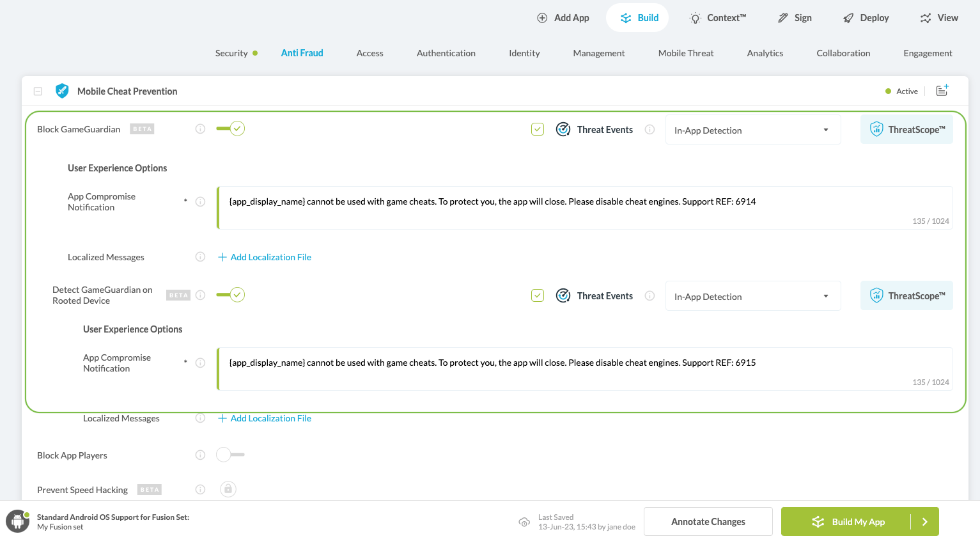Click the Android robot icon in bottom bar
This screenshot has width=980, height=541.
pyautogui.click(x=18, y=521)
